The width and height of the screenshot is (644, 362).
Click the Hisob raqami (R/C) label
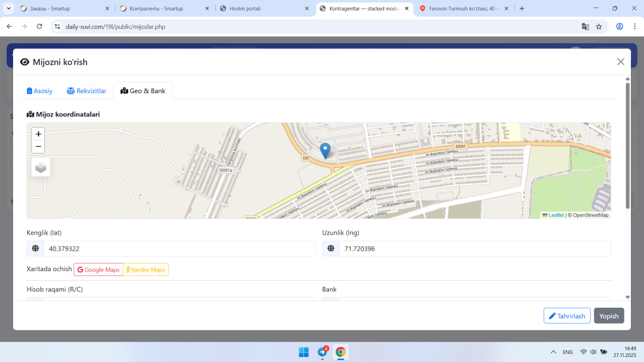click(x=54, y=290)
